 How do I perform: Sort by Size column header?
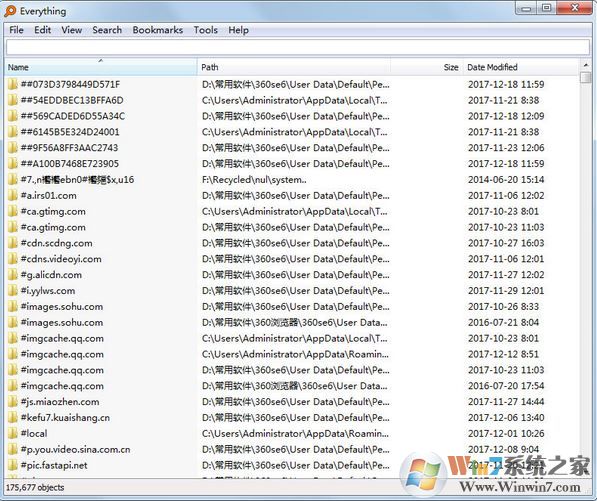[x=426, y=67]
